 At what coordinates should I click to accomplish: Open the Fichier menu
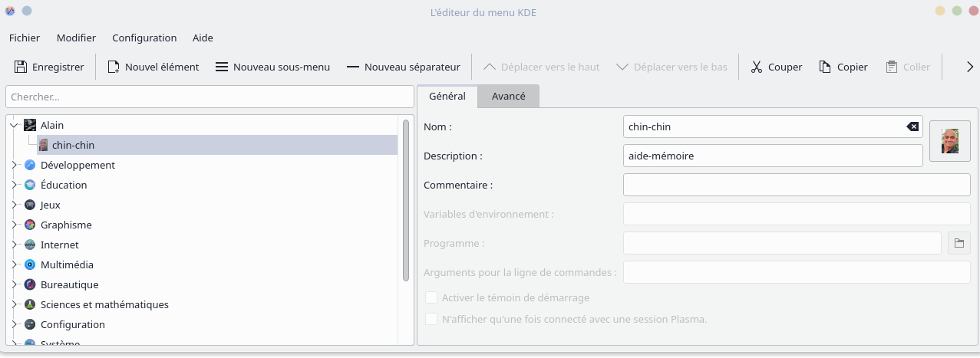[25, 38]
